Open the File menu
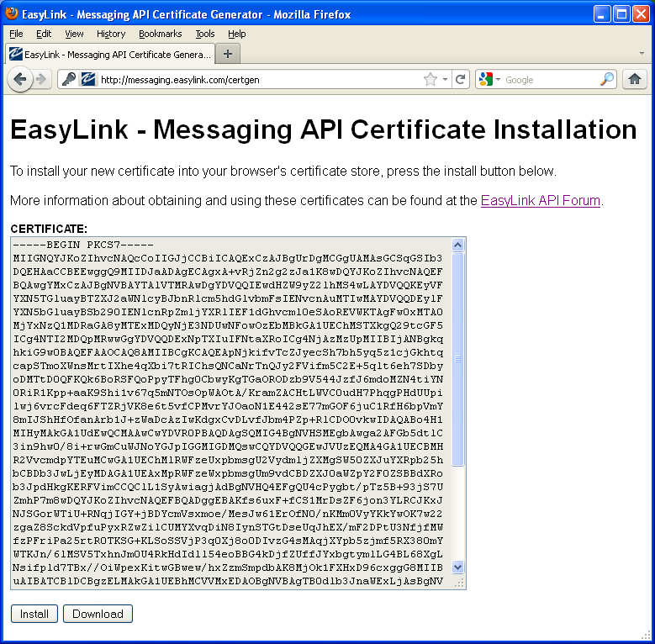The width and height of the screenshot is (655, 644). (x=16, y=34)
